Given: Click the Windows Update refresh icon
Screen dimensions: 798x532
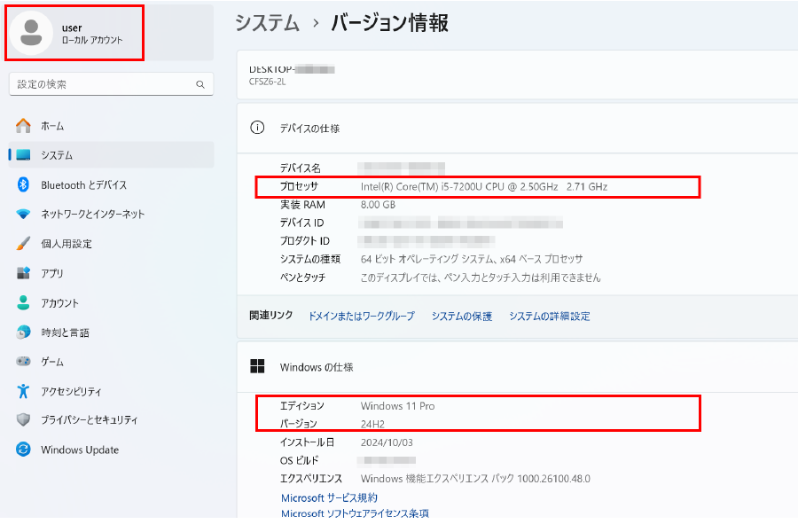Looking at the screenshot, I should pos(23,450).
